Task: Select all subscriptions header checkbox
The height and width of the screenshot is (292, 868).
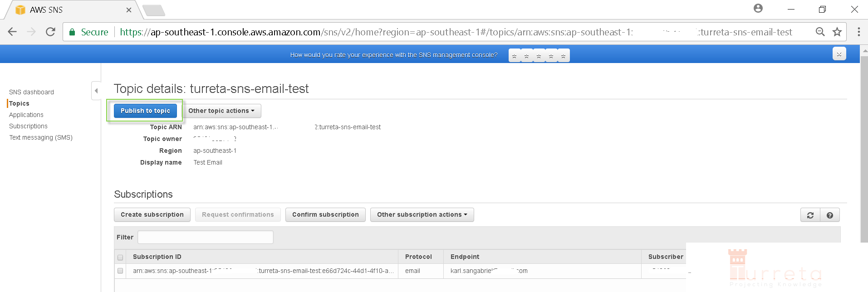Action: point(120,257)
